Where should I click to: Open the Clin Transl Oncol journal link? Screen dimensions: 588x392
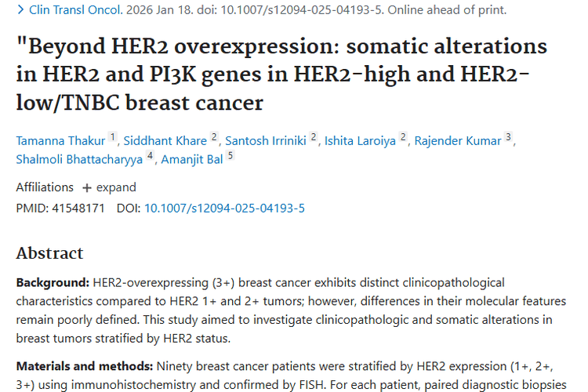(74, 10)
